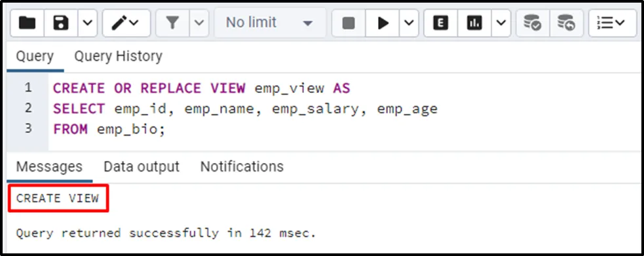Click the filter funnel icon
This screenshot has height=256, width=644.
click(x=172, y=23)
